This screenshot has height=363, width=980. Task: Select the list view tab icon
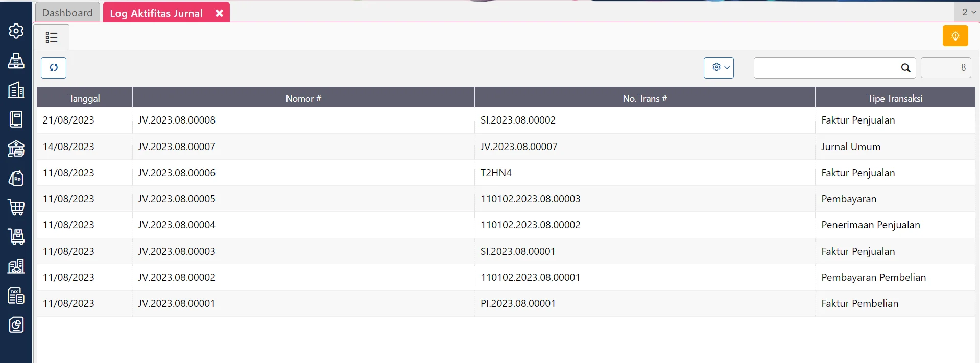52,37
